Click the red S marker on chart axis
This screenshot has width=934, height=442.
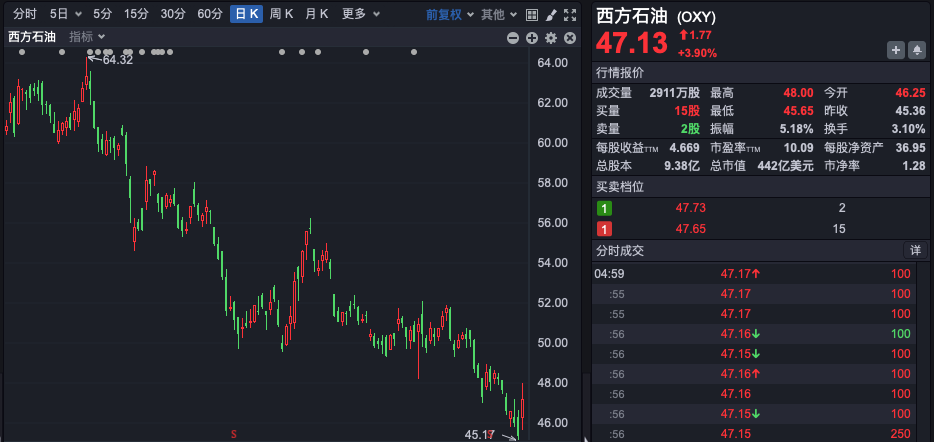pos(234,434)
